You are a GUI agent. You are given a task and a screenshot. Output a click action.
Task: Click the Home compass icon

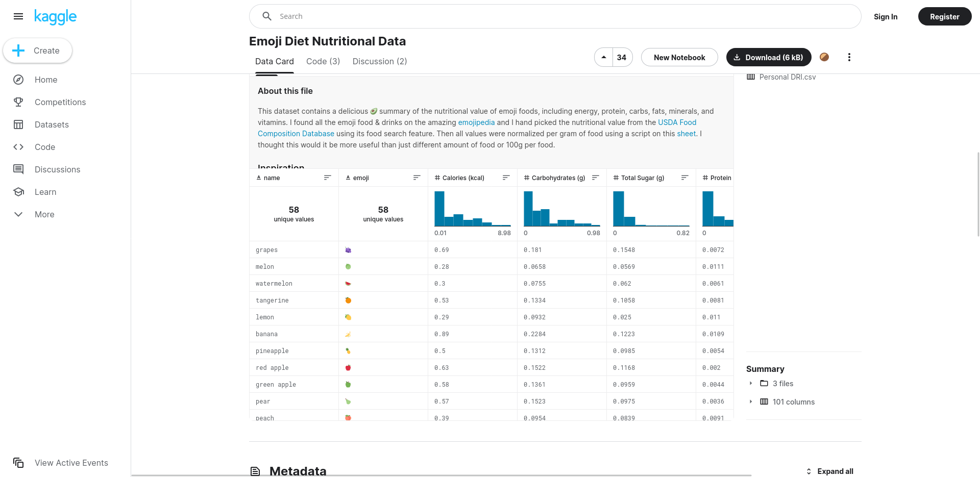coord(18,80)
